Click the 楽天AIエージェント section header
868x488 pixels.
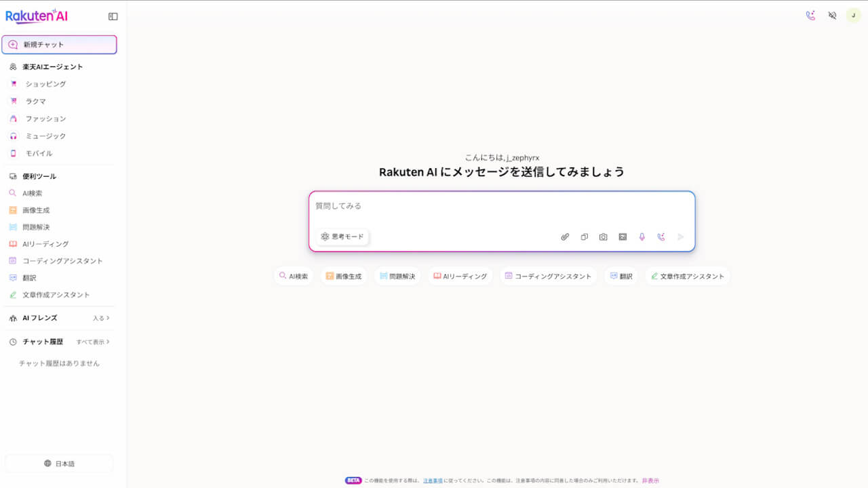52,67
